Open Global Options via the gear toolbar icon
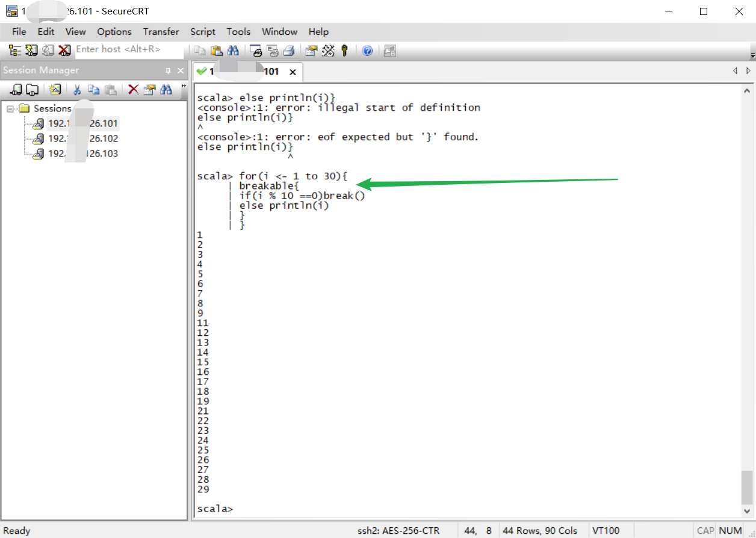The height and width of the screenshot is (538, 756). 329,50
